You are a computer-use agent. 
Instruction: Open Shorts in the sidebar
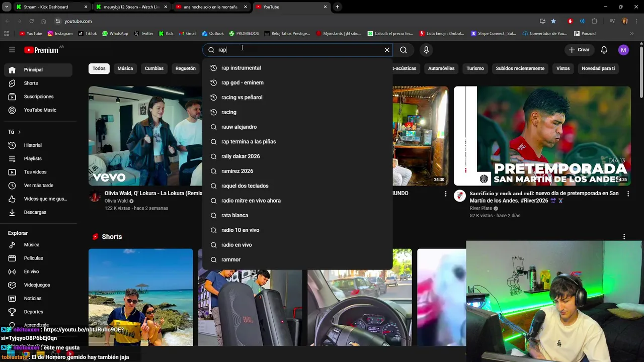[38, 83]
